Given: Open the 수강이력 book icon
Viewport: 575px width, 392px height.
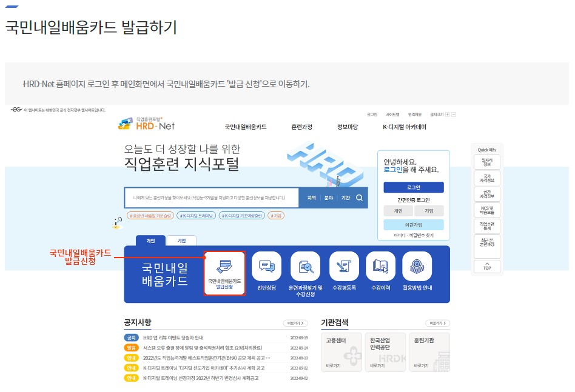Looking at the screenshot, I should [x=381, y=267].
